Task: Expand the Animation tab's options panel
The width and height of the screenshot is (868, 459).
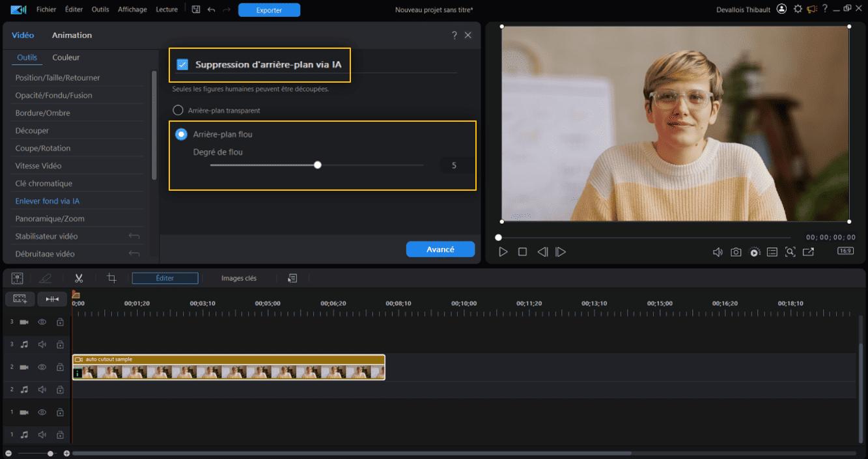Action: click(x=72, y=35)
